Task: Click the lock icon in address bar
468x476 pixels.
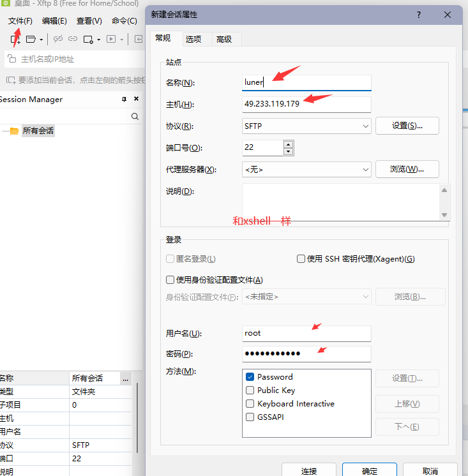Action: tap(11, 59)
